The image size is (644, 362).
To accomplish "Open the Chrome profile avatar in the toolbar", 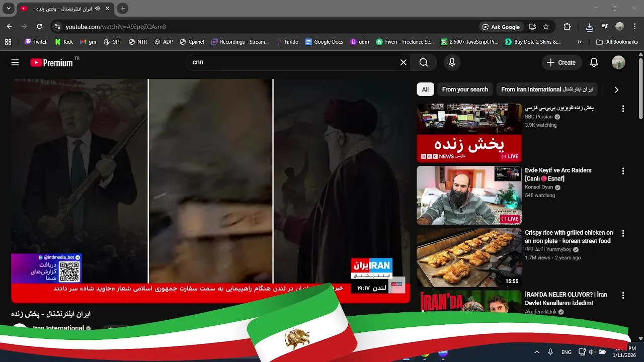I will tap(619, 27).
